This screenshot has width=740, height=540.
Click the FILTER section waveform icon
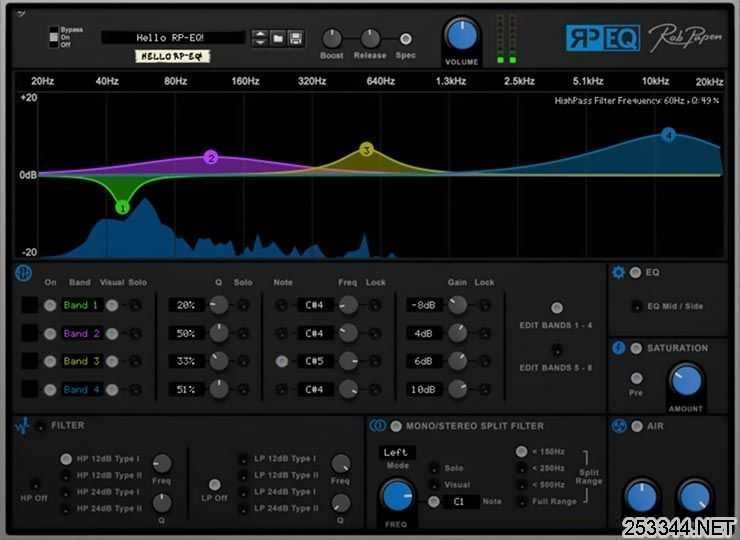click(x=22, y=426)
